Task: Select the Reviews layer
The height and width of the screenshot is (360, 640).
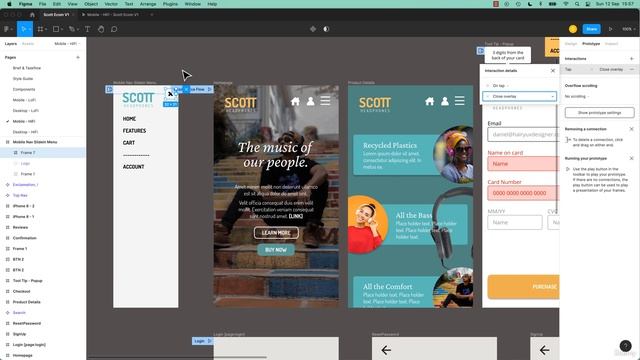Action: [x=20, y=227]
